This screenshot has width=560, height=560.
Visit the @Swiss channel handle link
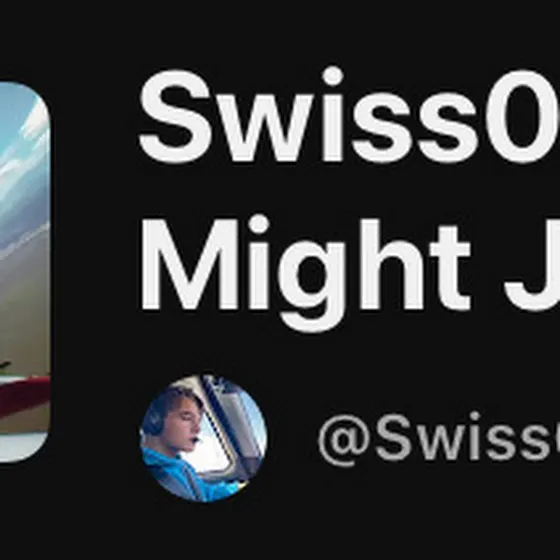click(439, 439)
